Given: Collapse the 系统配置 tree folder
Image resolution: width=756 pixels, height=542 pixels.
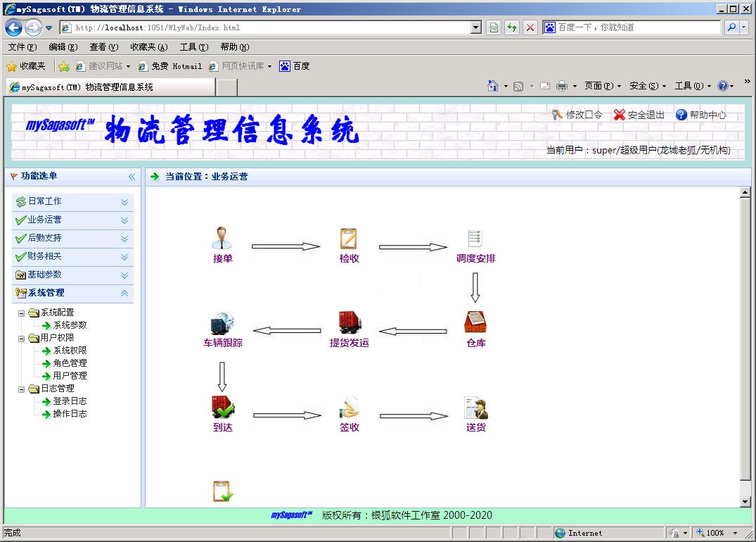Looking at the screenshot, I should click(21, 313).
